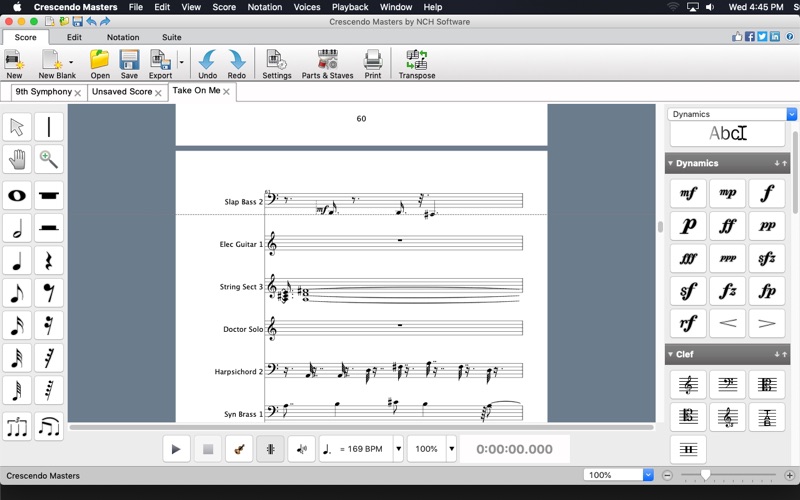Click the zoom in plus button
This screenshot has width=800, height=500.
pyautogui.click(x=789, y=475)
